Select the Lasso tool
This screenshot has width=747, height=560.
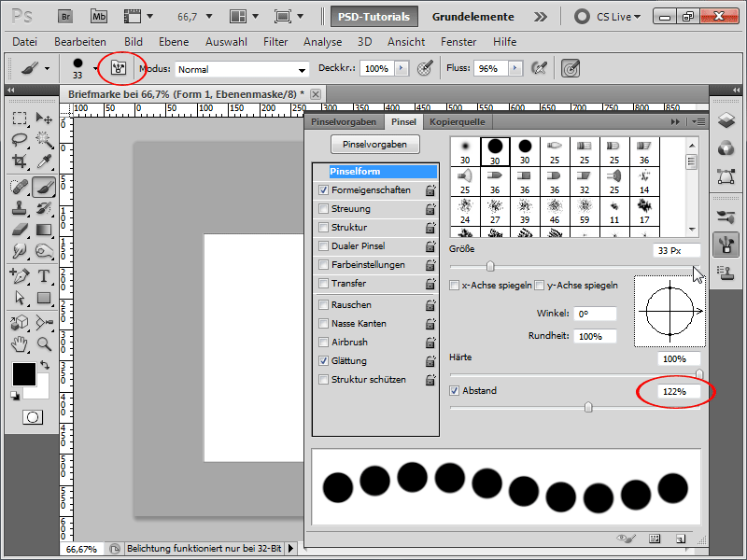click(20, 139)
